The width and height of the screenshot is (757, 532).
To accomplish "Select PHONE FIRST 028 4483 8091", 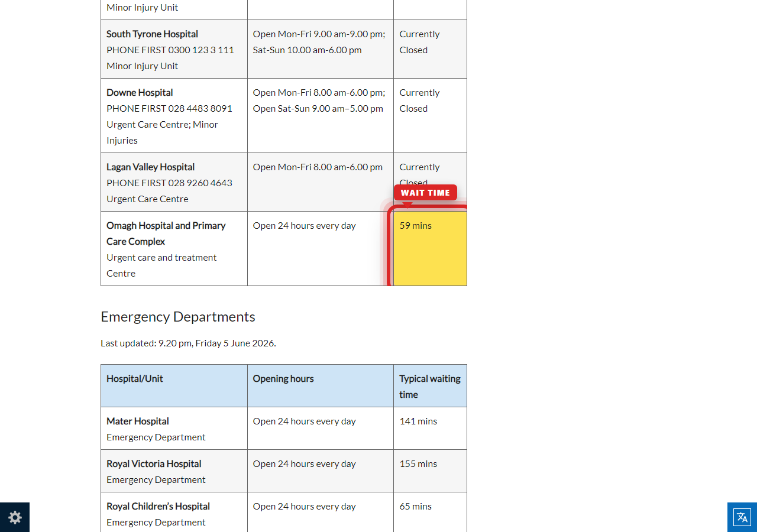I will (x=169, y=109).
